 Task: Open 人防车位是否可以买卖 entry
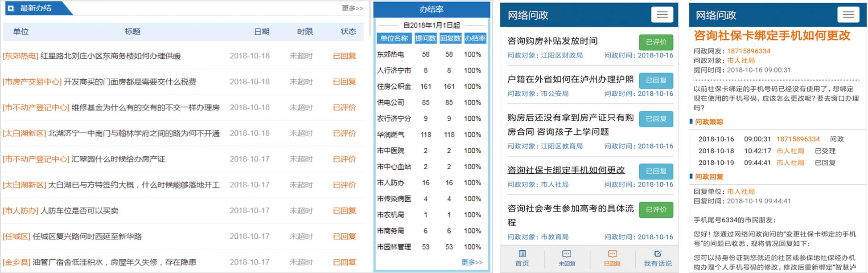(x=79, y=211)
